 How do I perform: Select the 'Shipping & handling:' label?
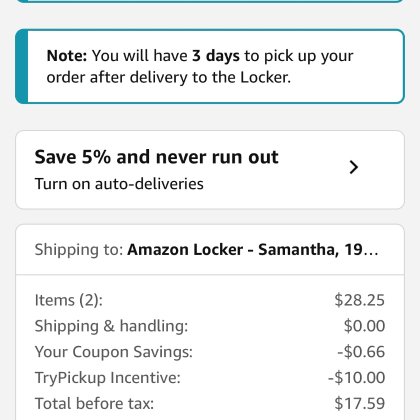(111, 326)
